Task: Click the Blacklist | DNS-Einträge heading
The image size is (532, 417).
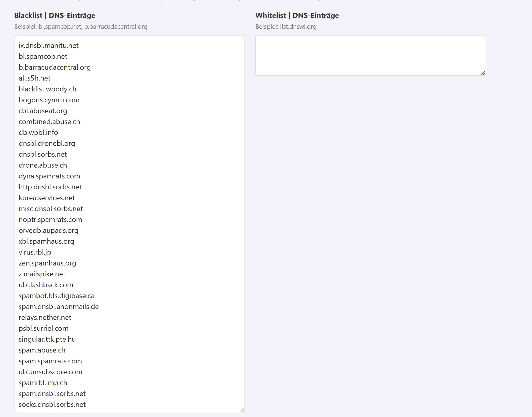Action: [55, 16]
